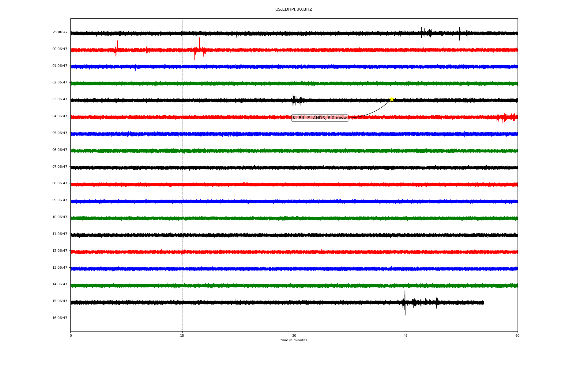Click the 09:06:47 time label
The image size is (588, 368).
pyautogui.click(x=60, y=200)
